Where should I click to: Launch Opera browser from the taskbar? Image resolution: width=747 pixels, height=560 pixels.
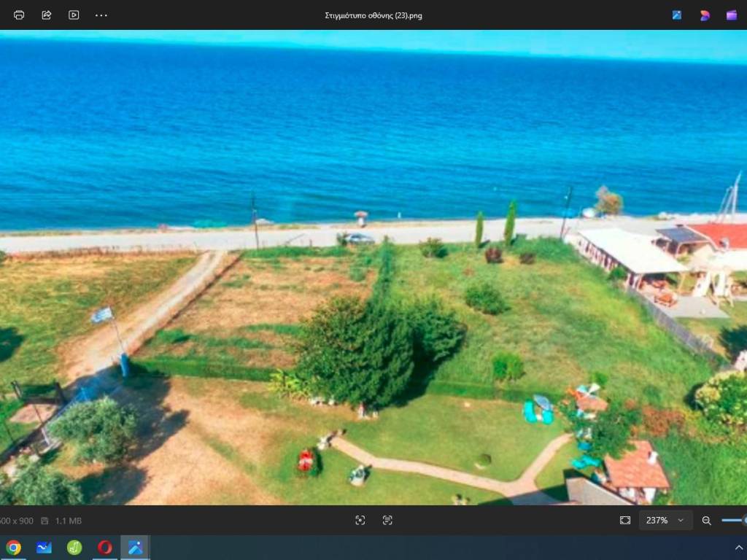click(x=105, y=547)
